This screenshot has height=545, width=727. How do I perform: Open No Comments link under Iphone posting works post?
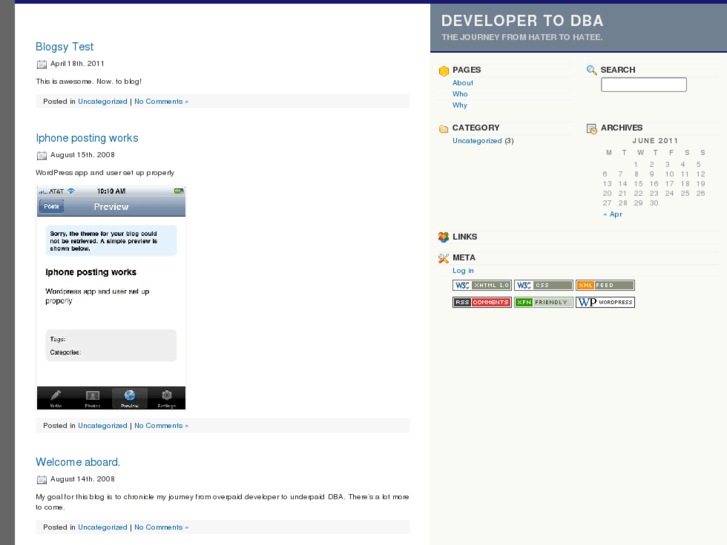(161, 426)
